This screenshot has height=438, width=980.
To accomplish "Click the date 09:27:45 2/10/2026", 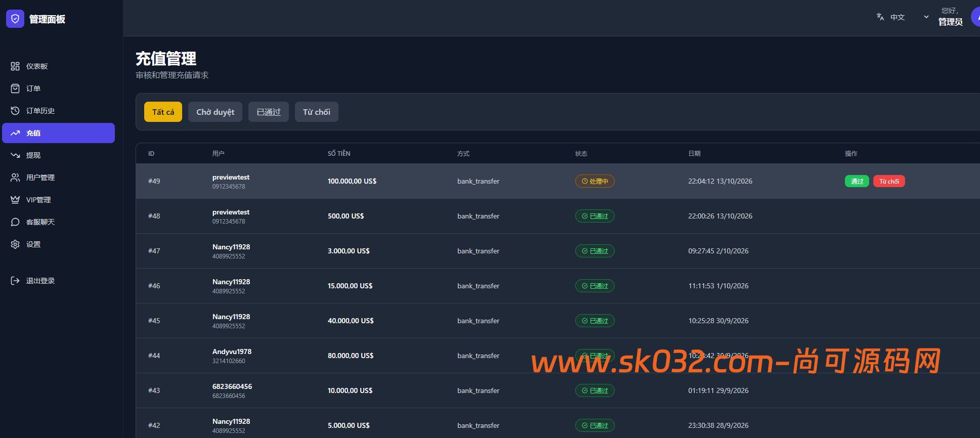I will click(718, 251).
